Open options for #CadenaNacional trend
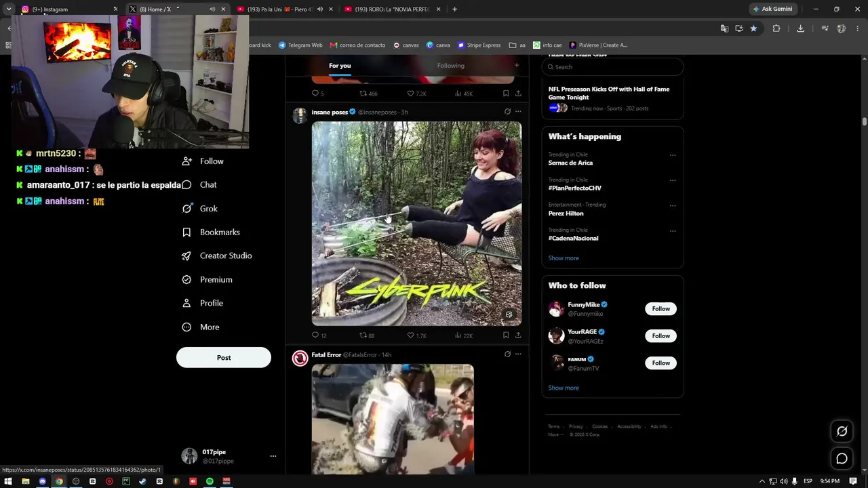Screen dimensions: 868x488 point(673,230)
